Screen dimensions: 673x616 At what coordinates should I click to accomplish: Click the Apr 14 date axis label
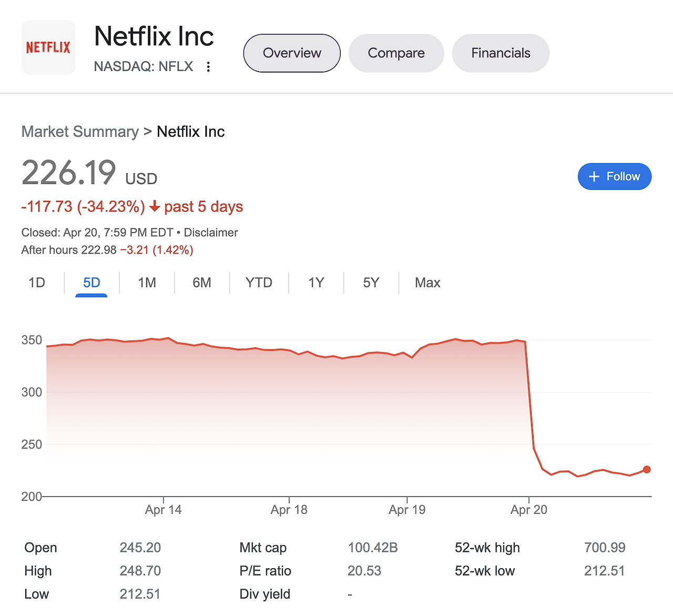click(164, 510)
